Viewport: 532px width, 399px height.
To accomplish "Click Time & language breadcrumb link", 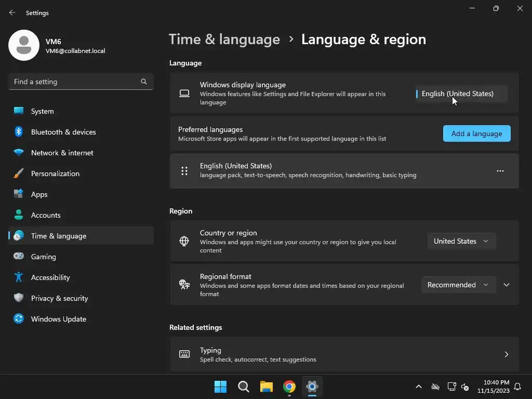I will [x=224, y=39].
